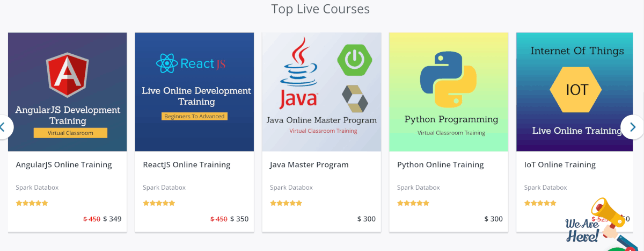This screenshot has width=644, height=251.
Task: Open the Internet Of Things course thumbnail
Action: 576,92
